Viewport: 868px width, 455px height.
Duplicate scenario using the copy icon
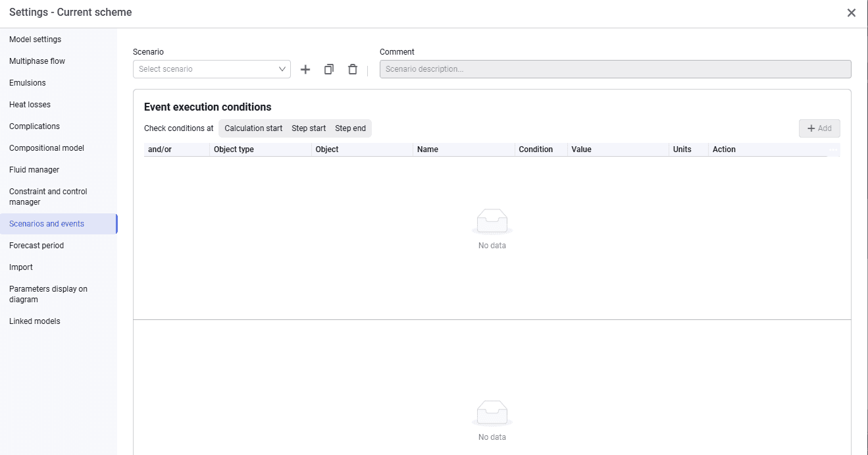[x=329, y=69]
